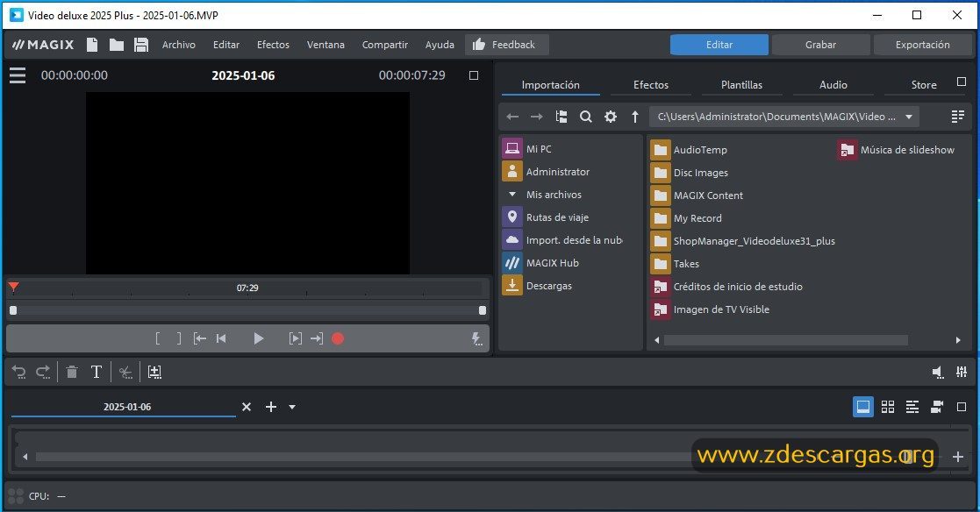
Task: Close the 2025-01-06 movie tab
Action: coord(247,407)
